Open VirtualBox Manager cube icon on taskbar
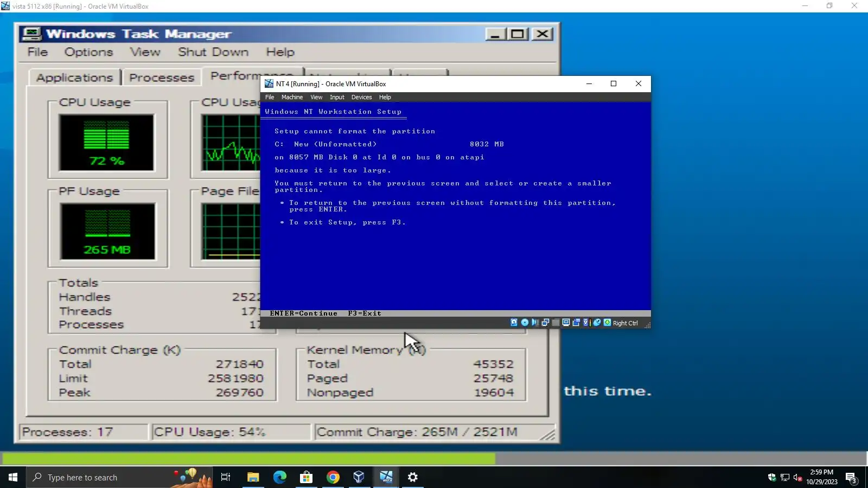Viewport: 868px width, 488px height. click(359, 477)
